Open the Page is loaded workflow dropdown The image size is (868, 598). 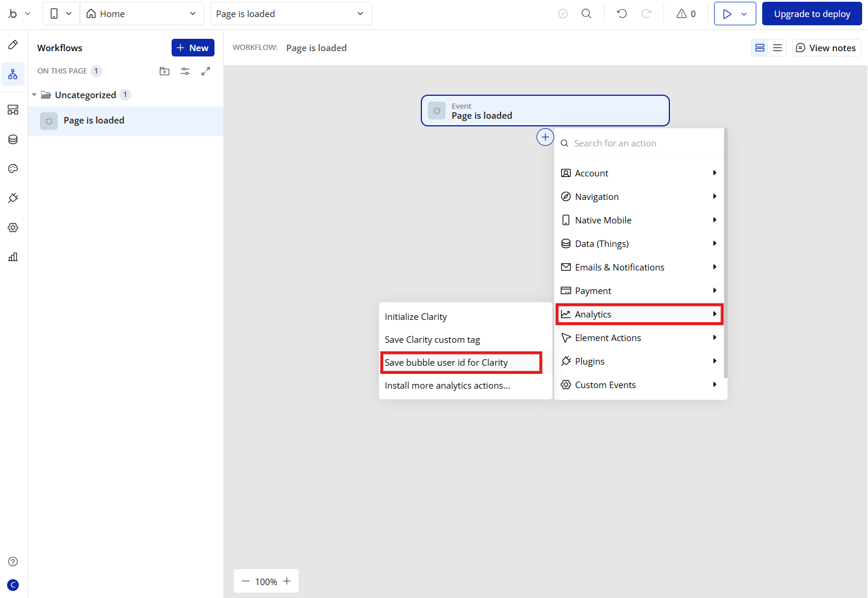point(291,14)
